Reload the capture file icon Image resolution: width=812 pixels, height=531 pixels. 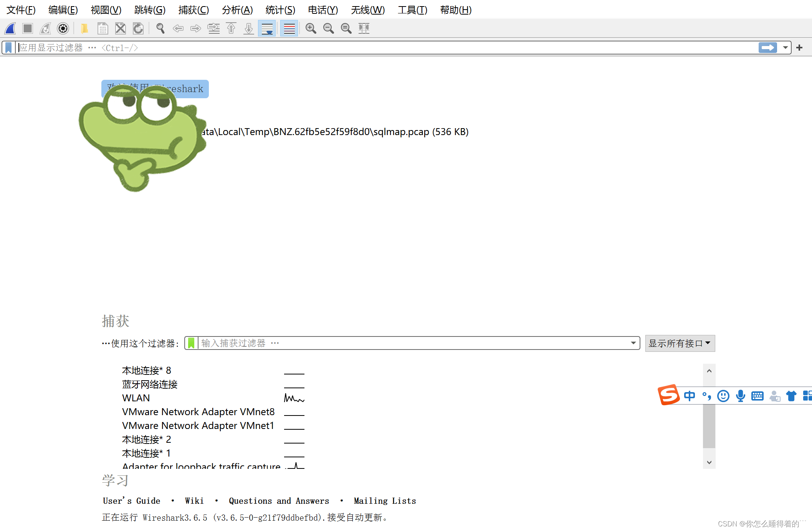coord(138,28)
